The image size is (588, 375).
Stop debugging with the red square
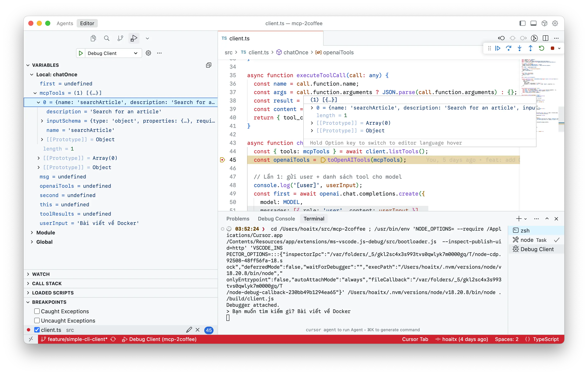[552, 48]
